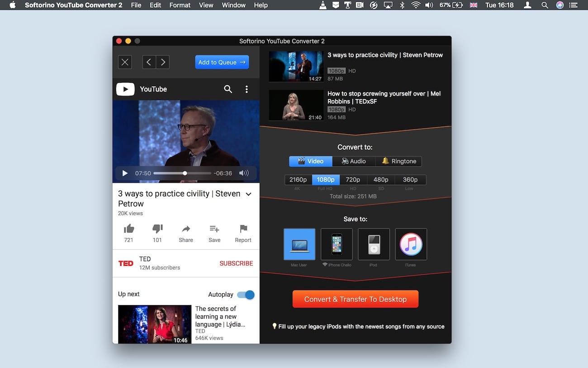Open the Edit menu

[156, 5]
